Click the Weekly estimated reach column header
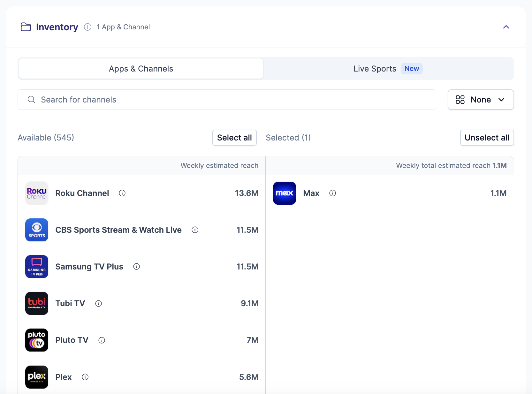The width and height of the screenshot is (532, 394). pyautogui.click(x=219, y=165)
